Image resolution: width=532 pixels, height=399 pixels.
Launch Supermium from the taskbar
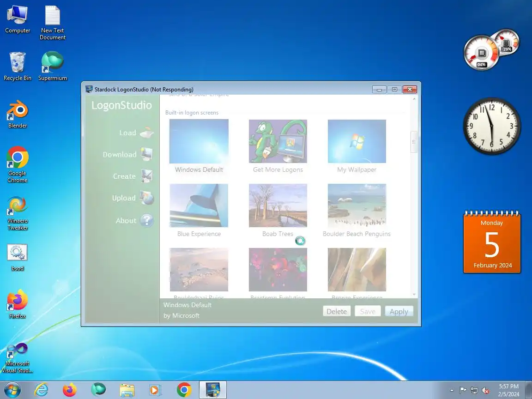pos(98,390)
